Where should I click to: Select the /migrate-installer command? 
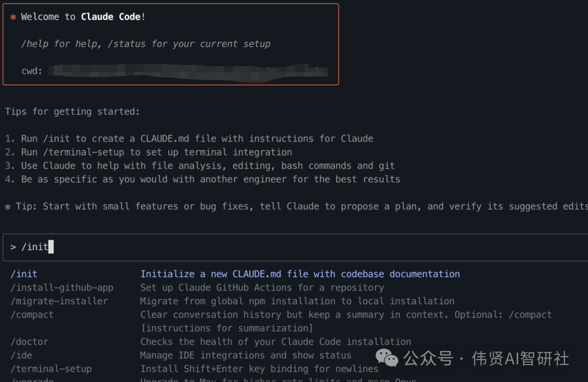[x=59, y=301]
